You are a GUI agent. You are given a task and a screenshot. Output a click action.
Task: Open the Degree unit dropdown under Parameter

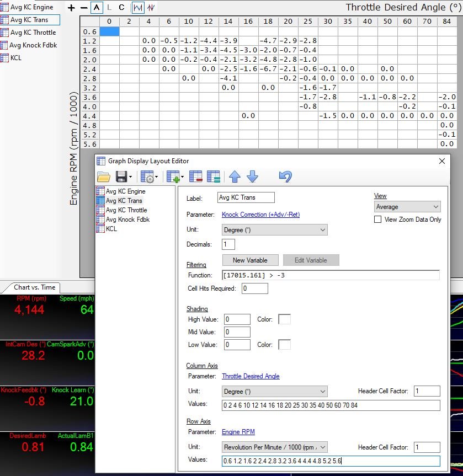[x=275, y=230]
